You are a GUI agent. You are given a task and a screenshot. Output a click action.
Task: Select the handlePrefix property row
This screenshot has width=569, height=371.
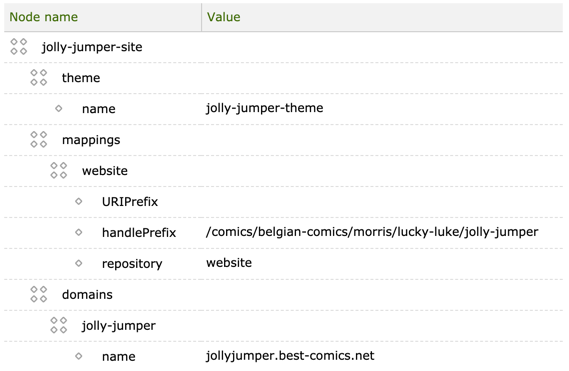click(x=283, y=233)
